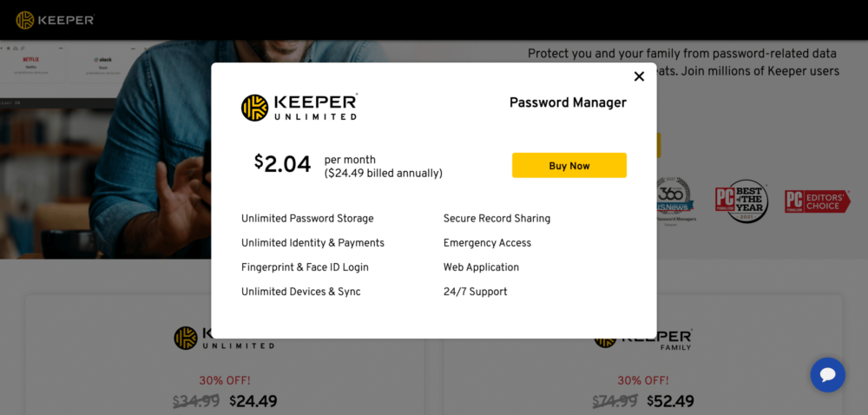
Task: Close the Keeper Unlimited popup
Action: (x=639, y=76)
